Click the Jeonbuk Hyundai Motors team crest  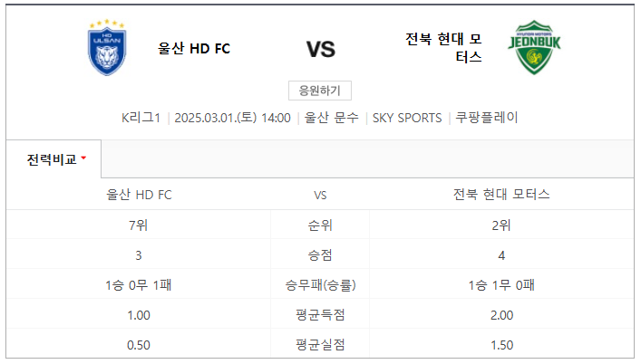(x=534, y=47)
